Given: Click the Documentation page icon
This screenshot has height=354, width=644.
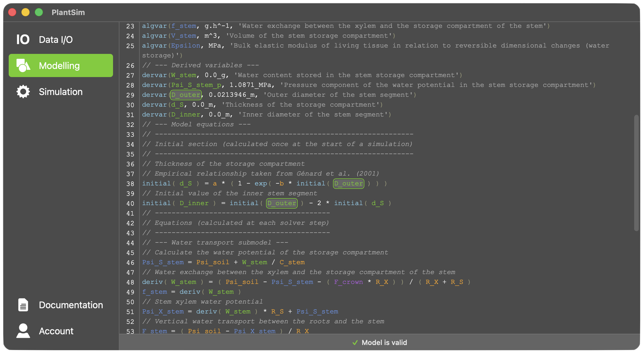Looking at the screenshot, I should [23, 305].
